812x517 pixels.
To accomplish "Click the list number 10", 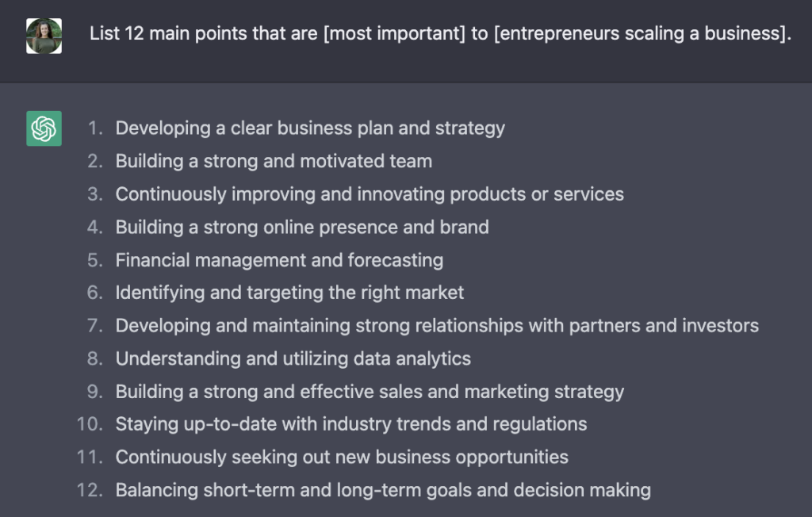I will coord(90,424).
